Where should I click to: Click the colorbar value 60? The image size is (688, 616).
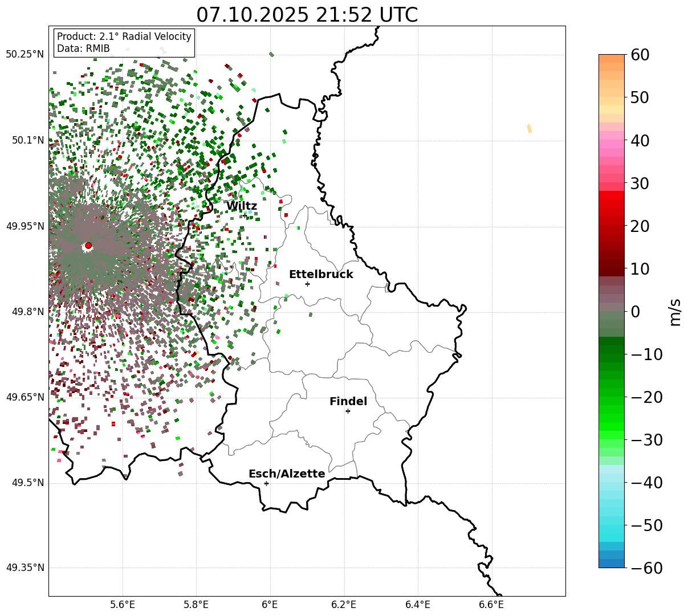tap(641, 55)
